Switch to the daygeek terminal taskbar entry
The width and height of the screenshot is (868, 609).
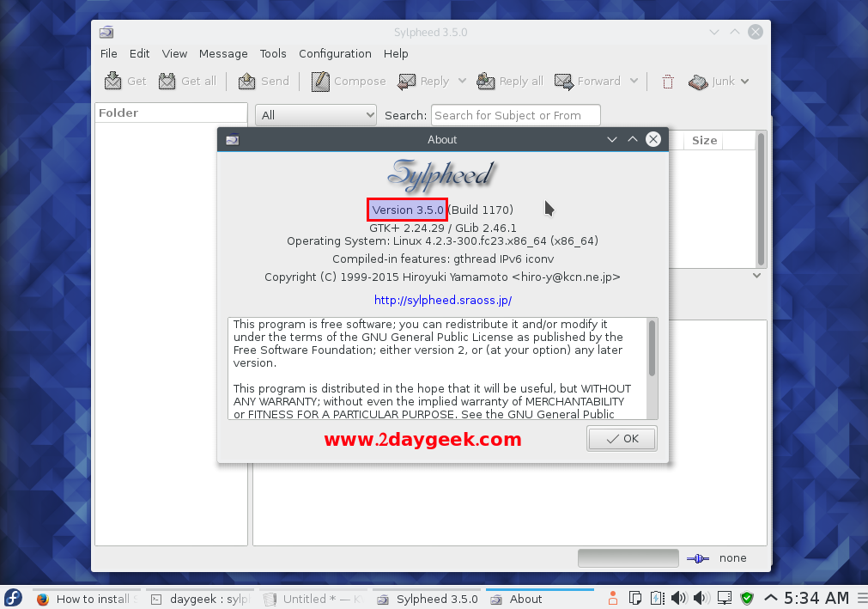coord(201,599)
